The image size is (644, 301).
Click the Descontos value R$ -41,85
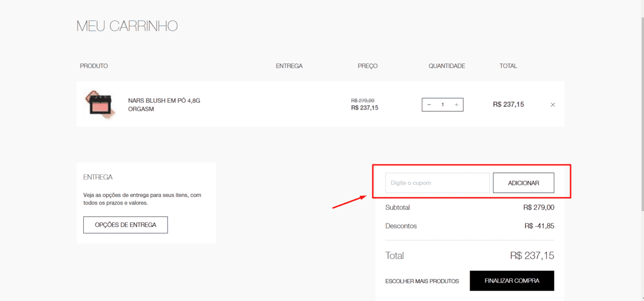[x=539, y=226]
